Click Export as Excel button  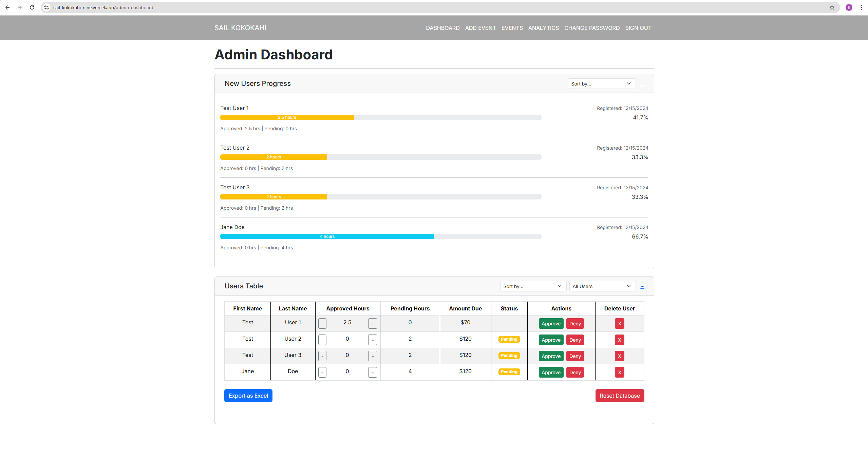pos(248,396)
